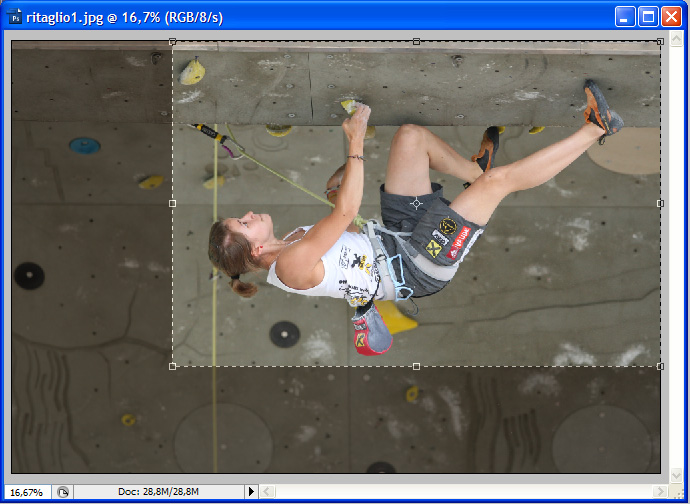Click the left-middle crop handle

[173, 203]
